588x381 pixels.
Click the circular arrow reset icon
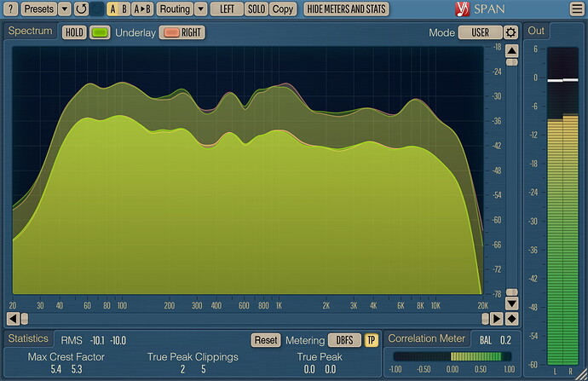(x=81, y=9)
